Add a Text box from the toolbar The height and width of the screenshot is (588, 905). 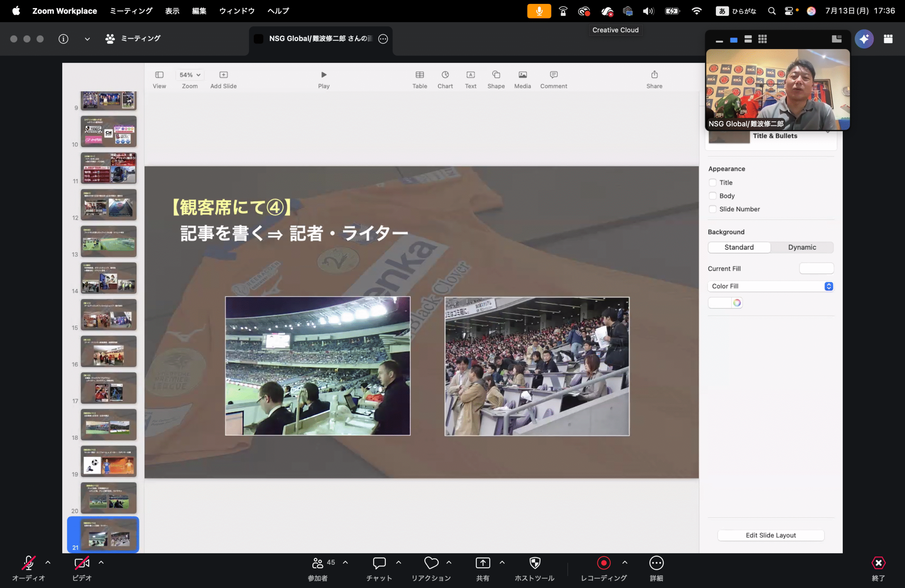pos(471,75)
